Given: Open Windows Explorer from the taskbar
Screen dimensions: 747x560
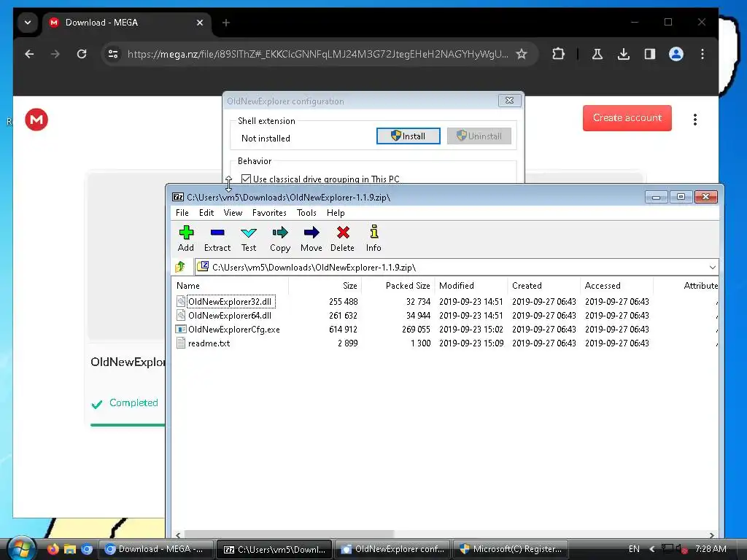Looking at the screenshot, I should pyautogui.click(x=70, y=549).
